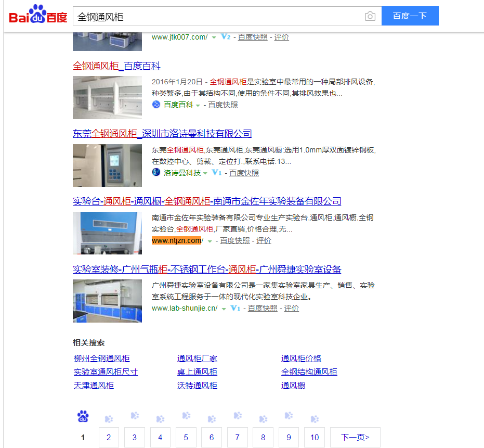484x448 pixels.
Task: Open the 广州舜捷 lab furniture thumbnail
Action: point(108,301)
